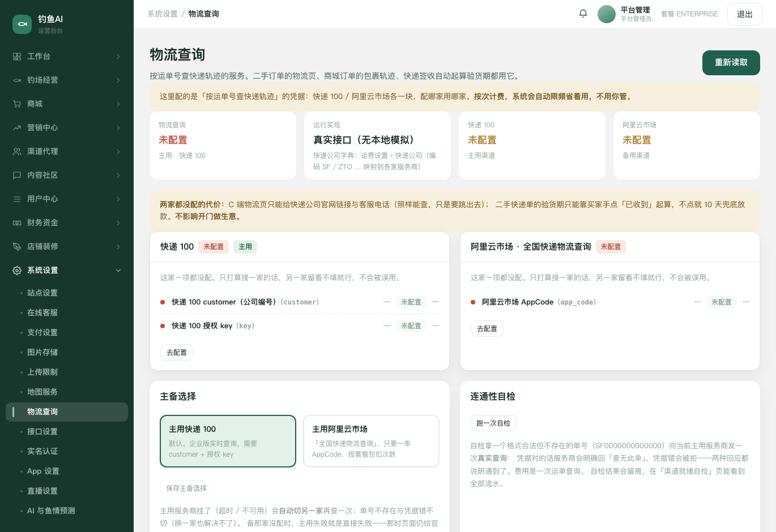Expand the 店铺装修 menu chevron
This screenshot has width=776, height=532.
coord(118,247)
